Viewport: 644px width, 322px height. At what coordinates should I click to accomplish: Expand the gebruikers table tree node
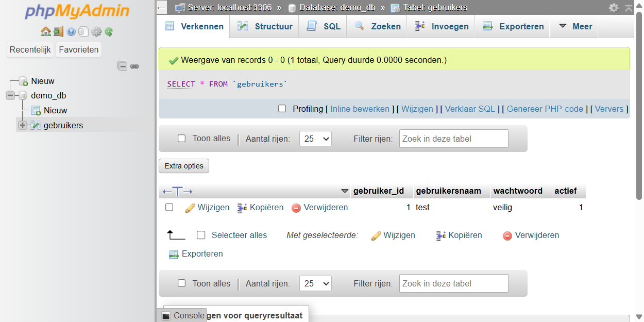[23, 125]
